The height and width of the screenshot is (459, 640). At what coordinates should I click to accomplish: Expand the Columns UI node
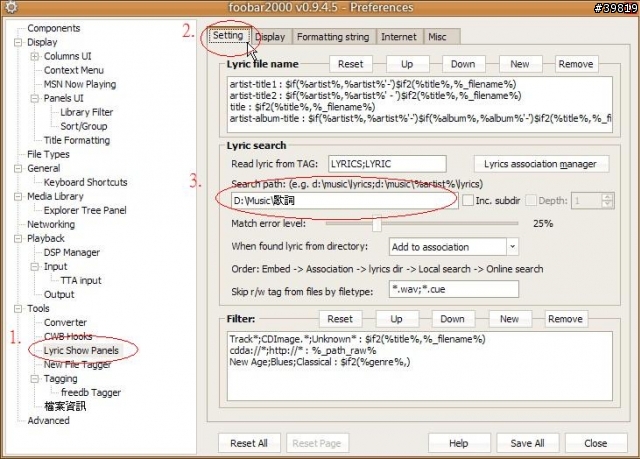pos(35,56)
